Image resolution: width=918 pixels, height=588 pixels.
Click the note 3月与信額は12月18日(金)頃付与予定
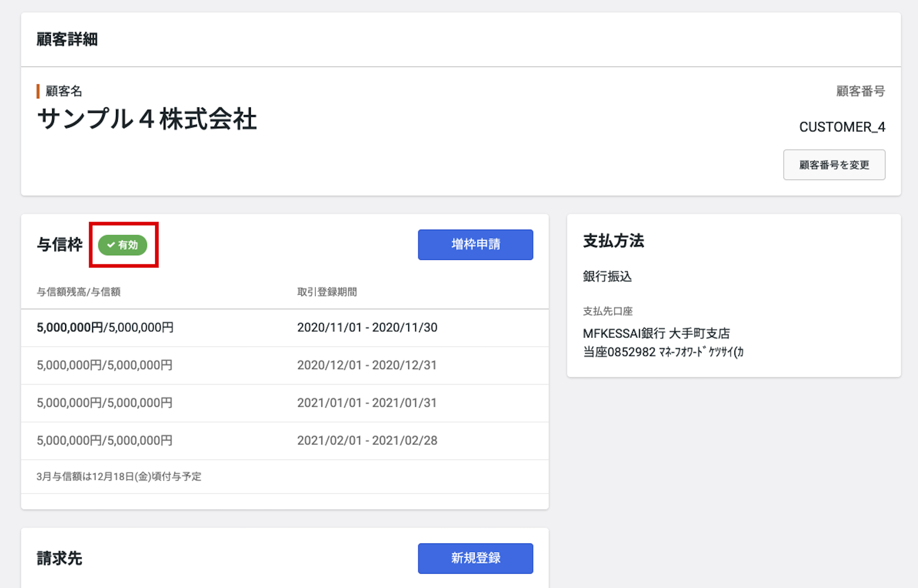pos(119,477)
